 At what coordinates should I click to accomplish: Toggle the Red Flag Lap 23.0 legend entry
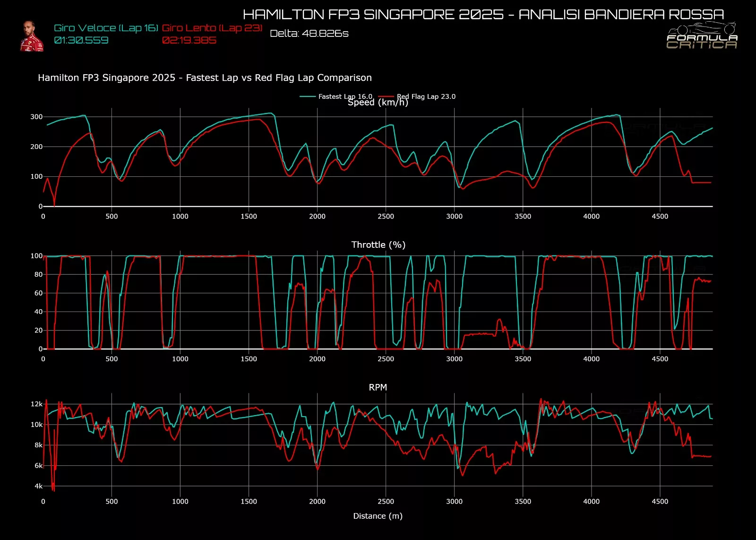(426, 96)
